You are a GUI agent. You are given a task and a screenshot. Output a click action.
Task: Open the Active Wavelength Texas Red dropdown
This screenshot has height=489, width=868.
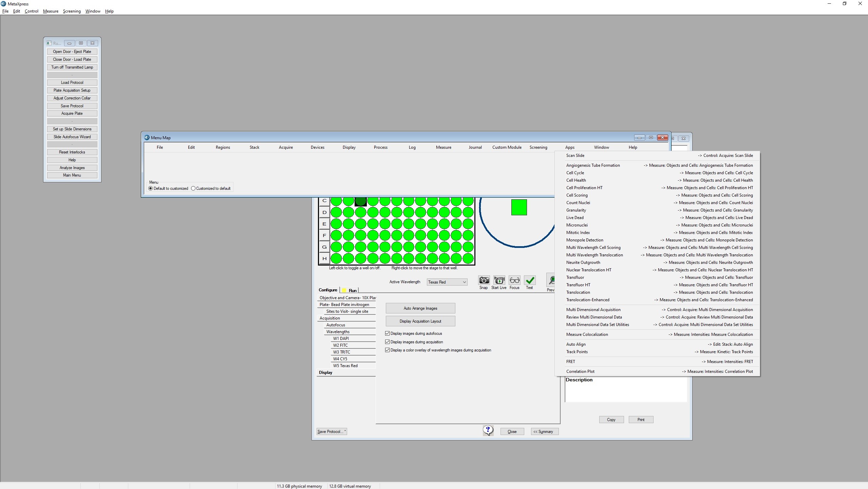(447, 282)
